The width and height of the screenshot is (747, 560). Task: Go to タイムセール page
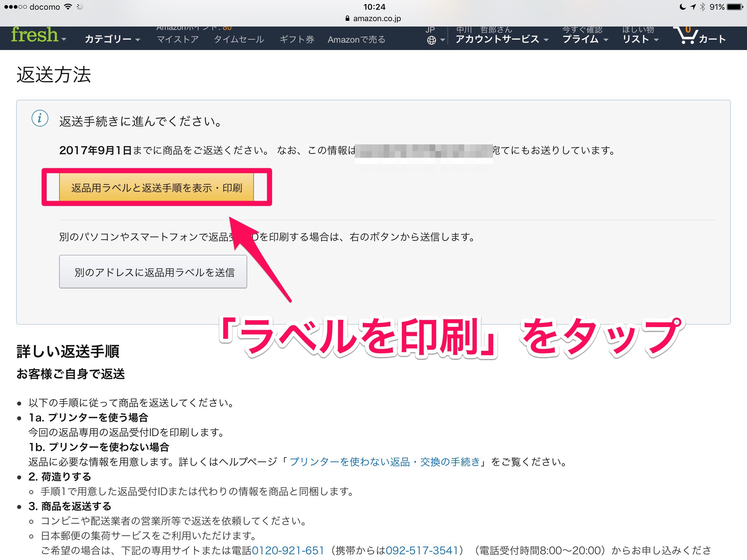(x=239, y=40)
